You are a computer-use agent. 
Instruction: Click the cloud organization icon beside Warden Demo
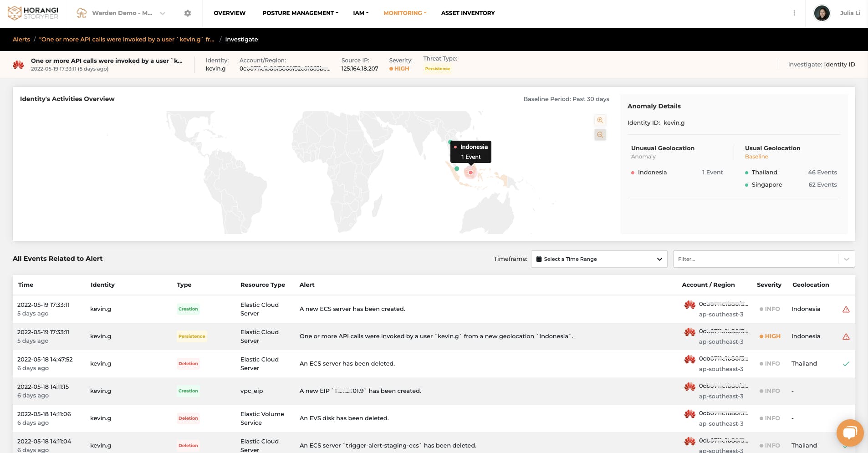(82, 13)
